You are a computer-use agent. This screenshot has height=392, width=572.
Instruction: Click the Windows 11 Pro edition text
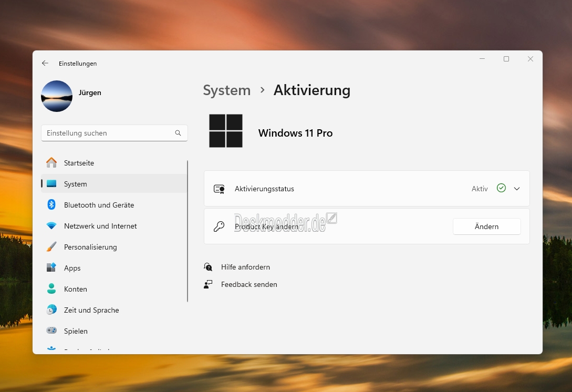pos(296,133)
